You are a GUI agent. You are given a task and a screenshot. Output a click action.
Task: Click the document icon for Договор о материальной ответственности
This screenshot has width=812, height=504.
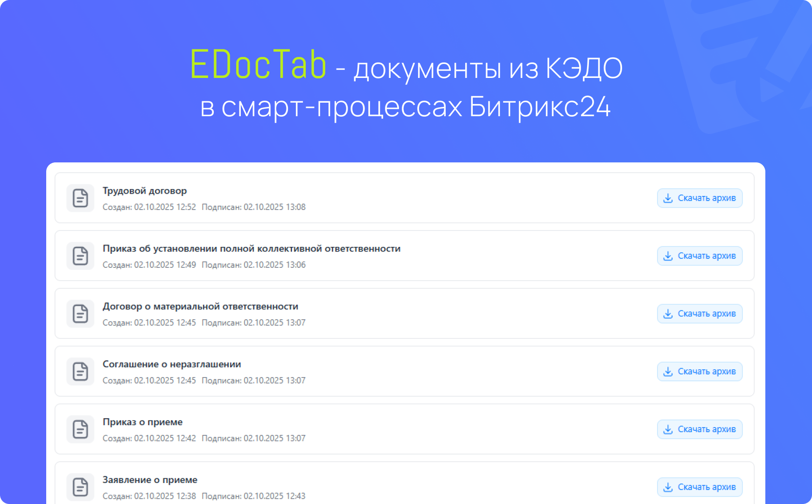click(x=80, y=314)
